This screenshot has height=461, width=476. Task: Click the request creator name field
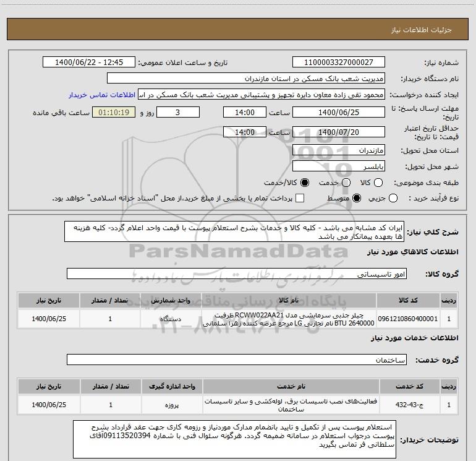pyautogui.click(x=261, y=95)
